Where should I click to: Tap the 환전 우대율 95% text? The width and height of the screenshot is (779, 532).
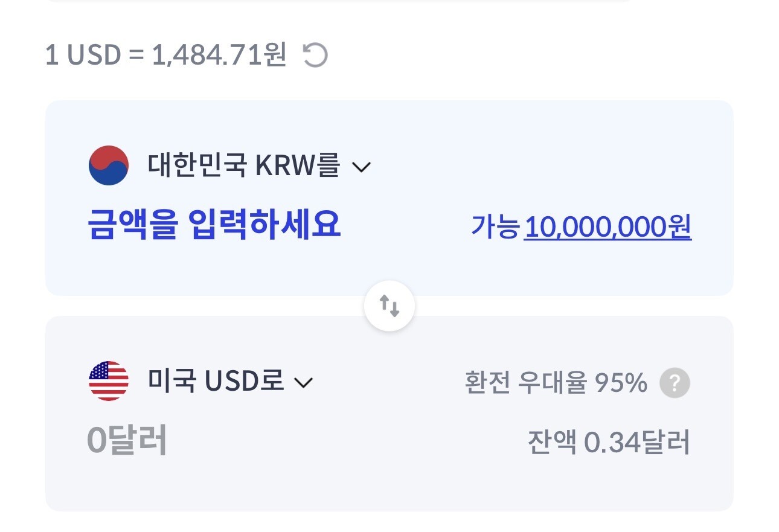556,383
